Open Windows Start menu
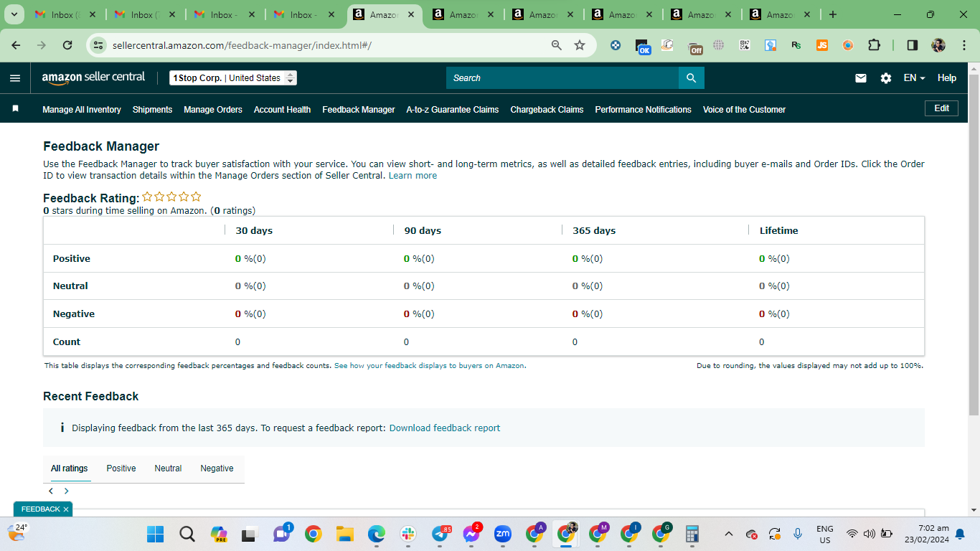The width and height of the screenshot is (980, 551). tap(155, 534)
